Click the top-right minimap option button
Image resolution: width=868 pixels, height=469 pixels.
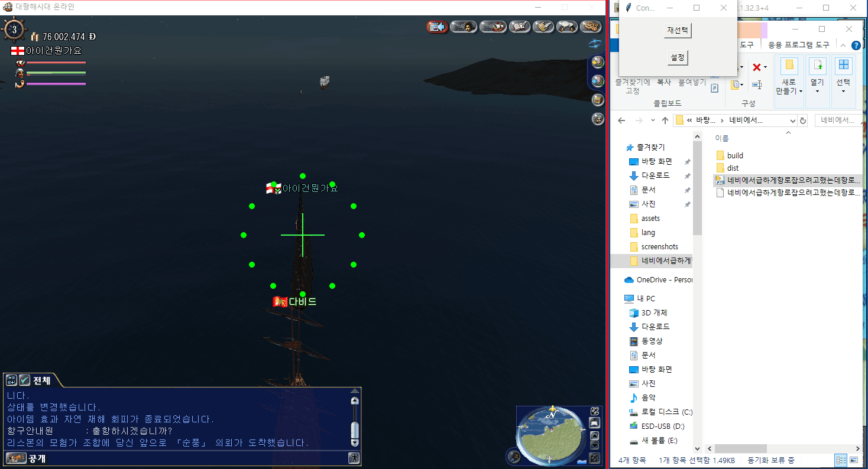pyautogui.click(x=595, y=411)
